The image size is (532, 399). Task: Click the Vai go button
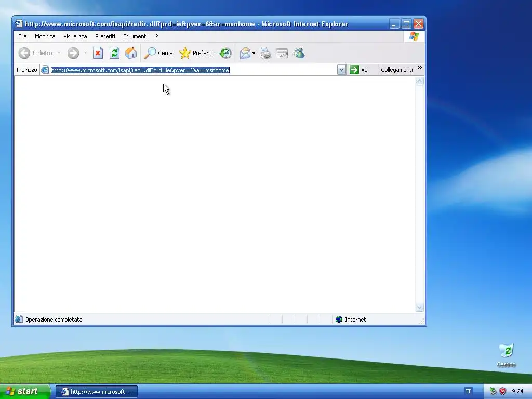[360, 70]
